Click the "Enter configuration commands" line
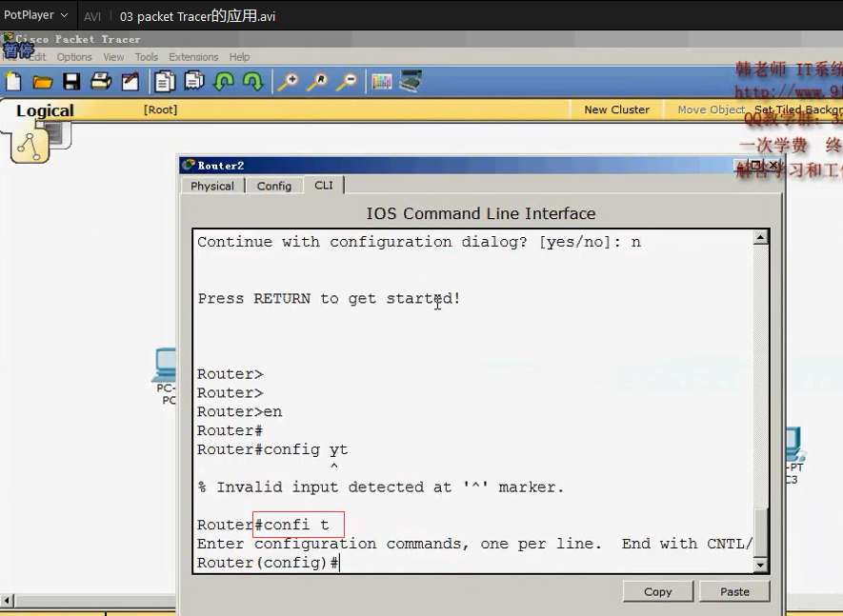The height and width of the screenshot is (616, 843). point(474,544)
